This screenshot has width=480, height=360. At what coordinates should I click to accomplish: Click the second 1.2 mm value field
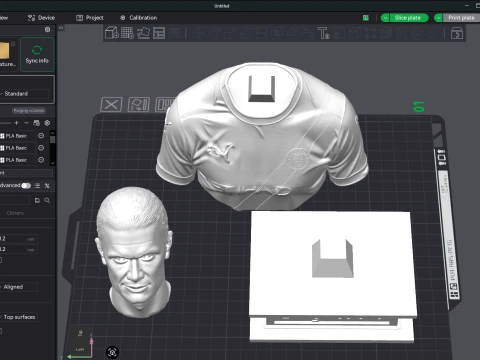(18, 249)
